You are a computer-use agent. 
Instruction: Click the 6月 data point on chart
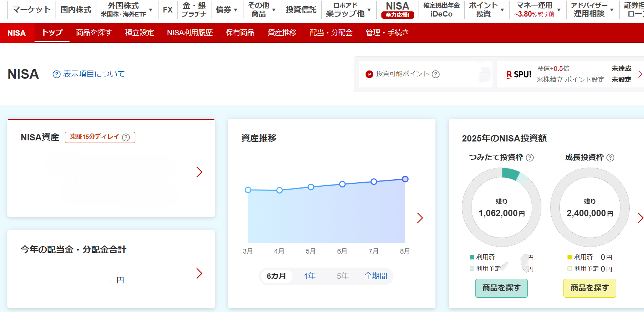pos(342,184)
